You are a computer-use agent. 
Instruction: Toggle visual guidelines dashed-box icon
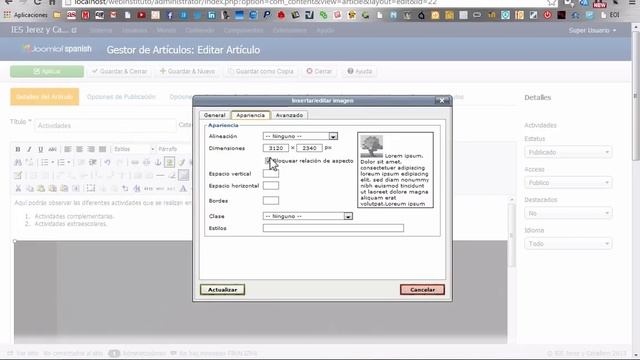[91, 189]
